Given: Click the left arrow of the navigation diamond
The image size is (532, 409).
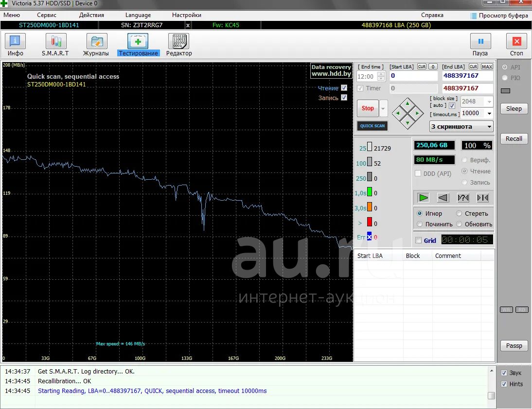Looking at the screenshot, I should pos(398,113).
